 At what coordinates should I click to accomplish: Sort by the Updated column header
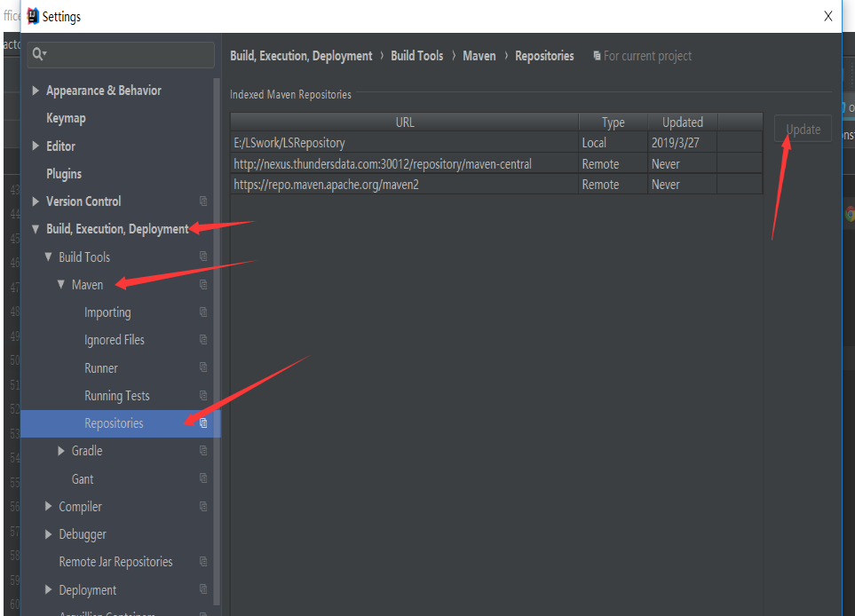coord(683,122)
